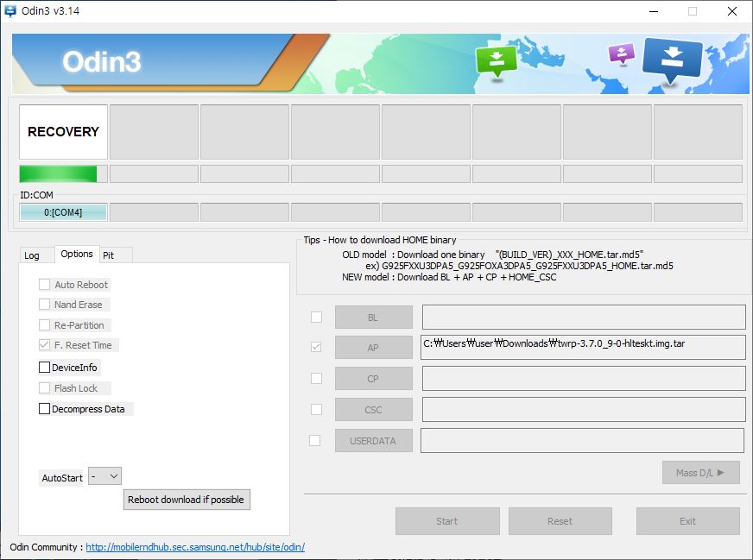Minimize the Odin3 window

coord(654,11)
